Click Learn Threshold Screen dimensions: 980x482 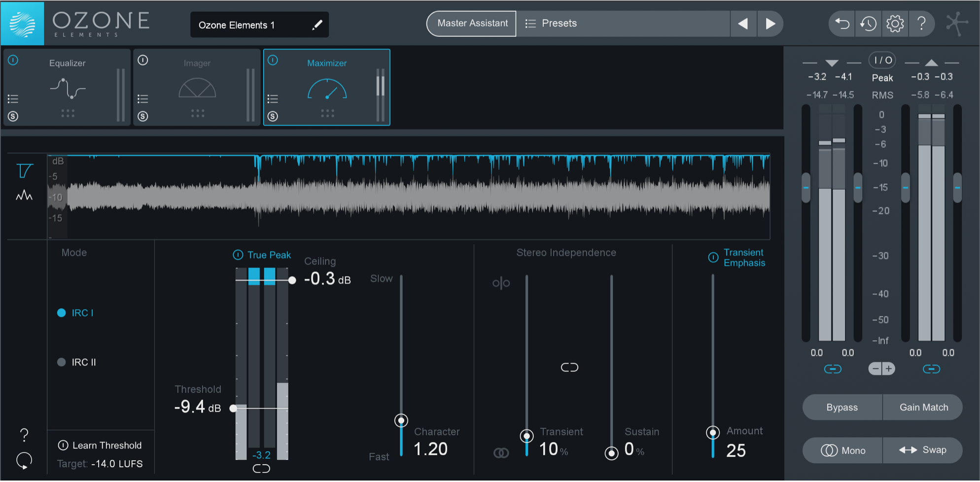point(100,446)
